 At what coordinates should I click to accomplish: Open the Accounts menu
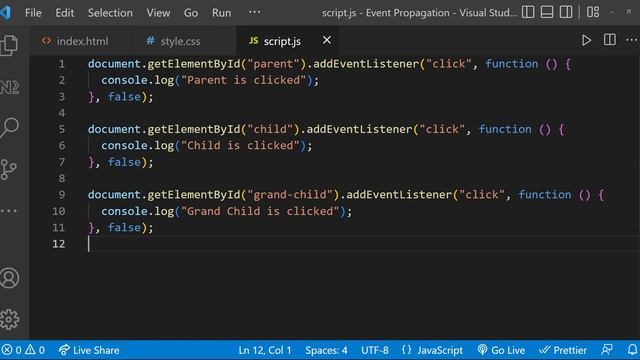point(9,278)
